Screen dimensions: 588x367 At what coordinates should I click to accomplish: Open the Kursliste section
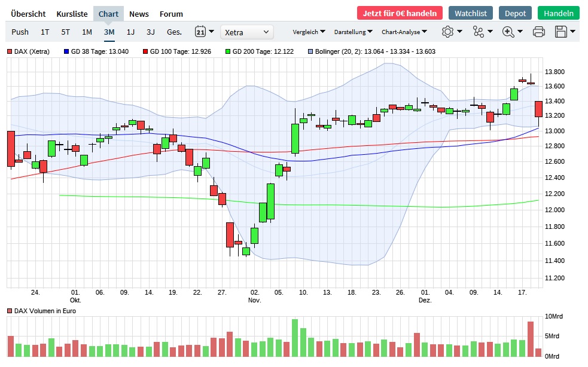coord(72,14)
